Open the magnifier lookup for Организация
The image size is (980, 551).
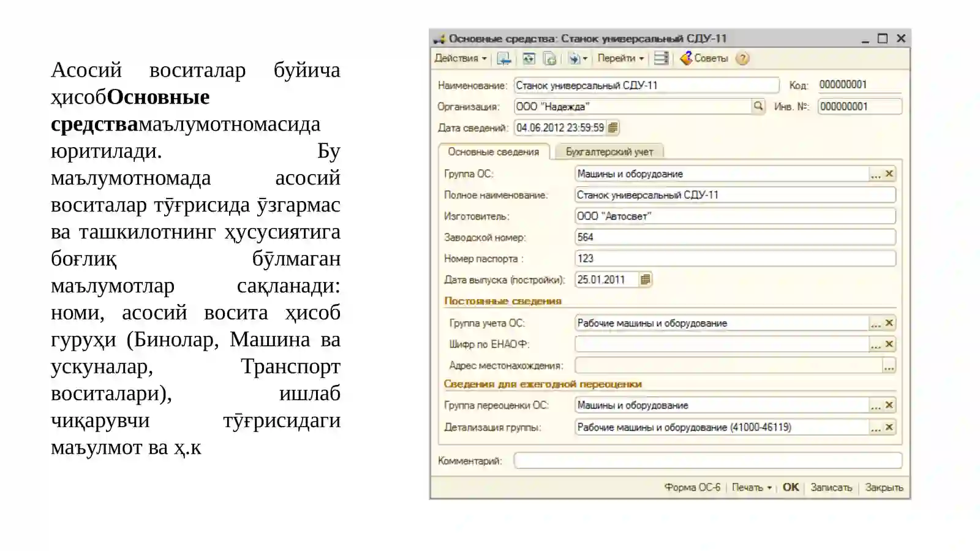point(758,106)
